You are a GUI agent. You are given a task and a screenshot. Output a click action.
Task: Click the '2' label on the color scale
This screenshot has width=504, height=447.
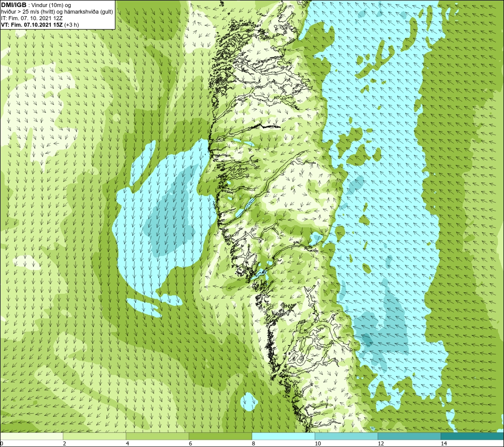click(x=65, y=444)
